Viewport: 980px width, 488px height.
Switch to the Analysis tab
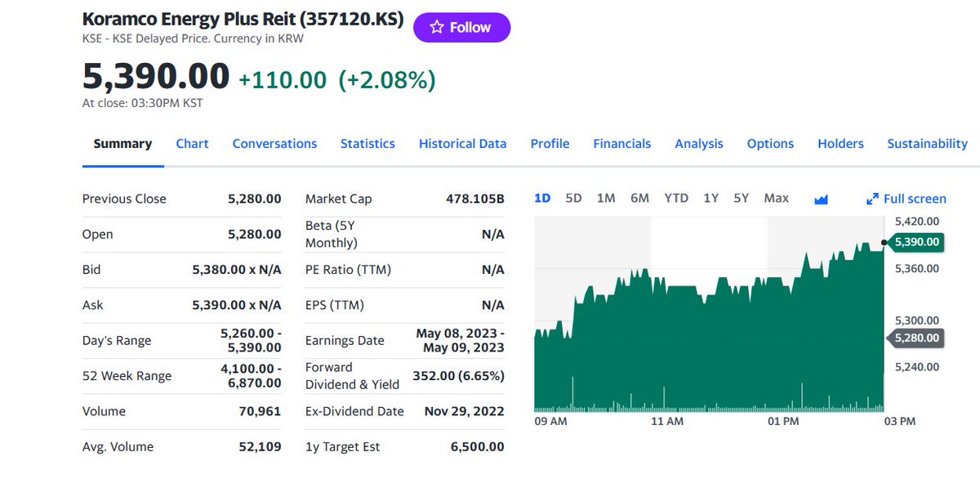tap(698, 143)
